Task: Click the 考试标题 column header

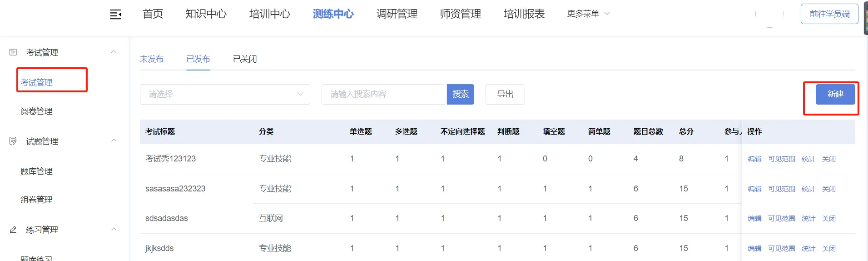Action: 160,131
